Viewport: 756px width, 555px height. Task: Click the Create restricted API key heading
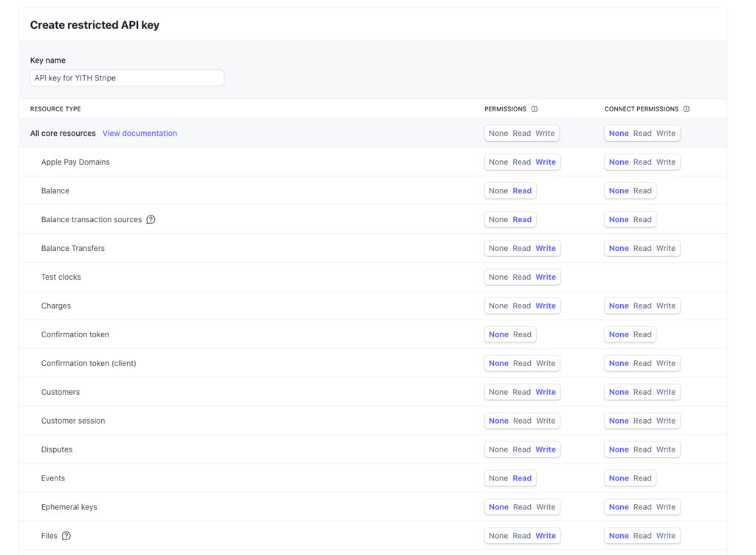pos(94,25)
